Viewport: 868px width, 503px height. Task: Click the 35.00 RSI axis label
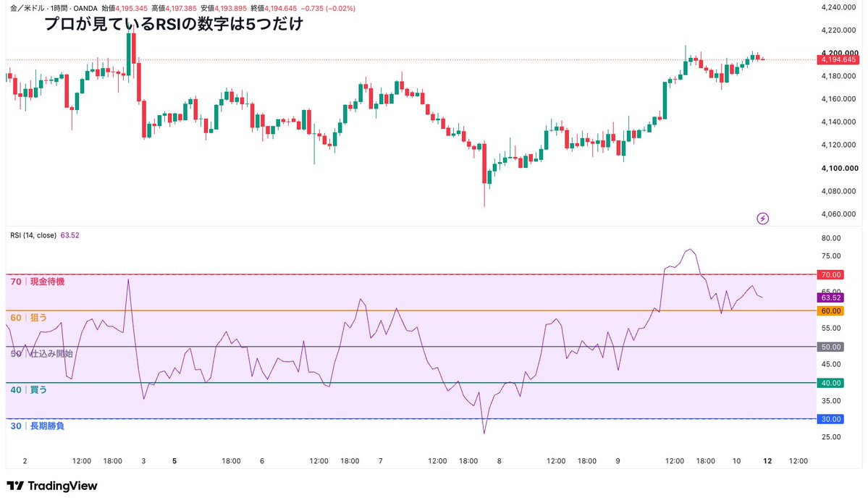(x=832, y=401)
